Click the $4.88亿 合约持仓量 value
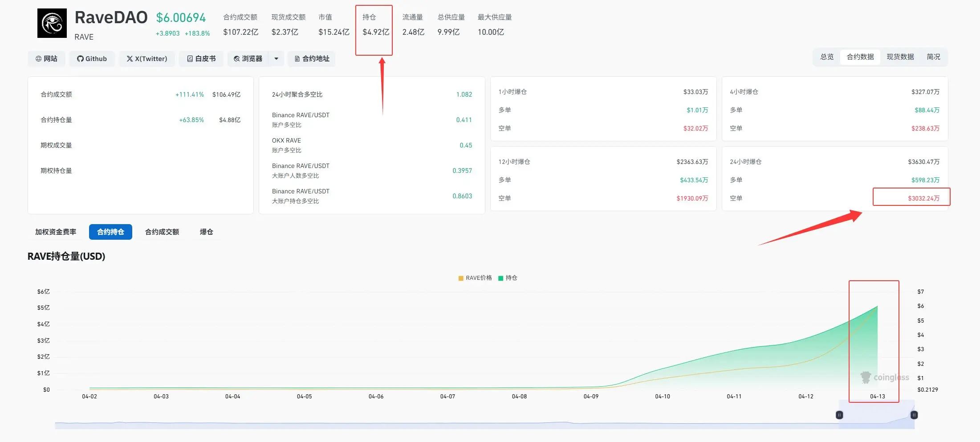Viewport: 980px width, 442px height. pos(230,120)
